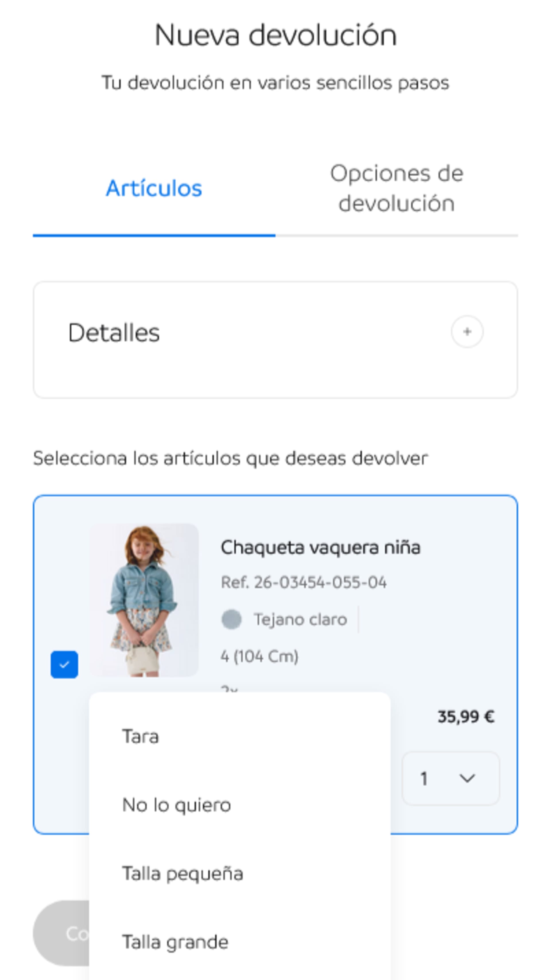Click the 35,99 € price label
Screen dimensions: 551x980
(x=466, y=717)
